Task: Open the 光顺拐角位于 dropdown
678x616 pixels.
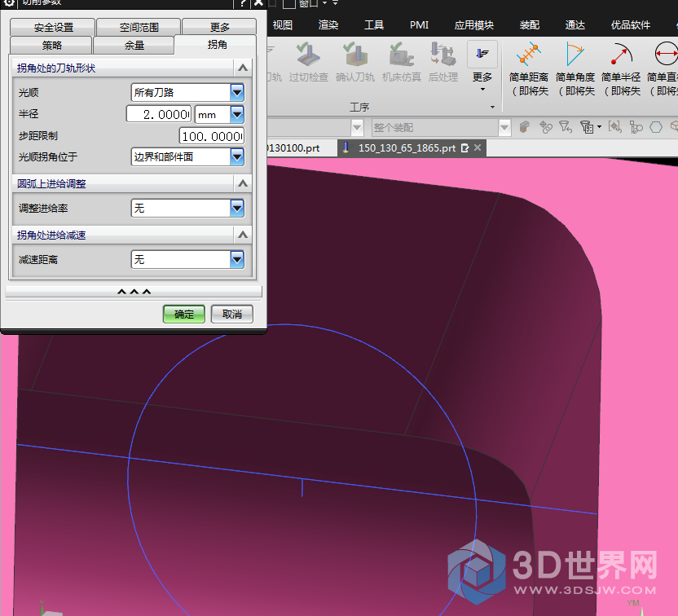Action: pyautogui.click(x=187, y=156)
